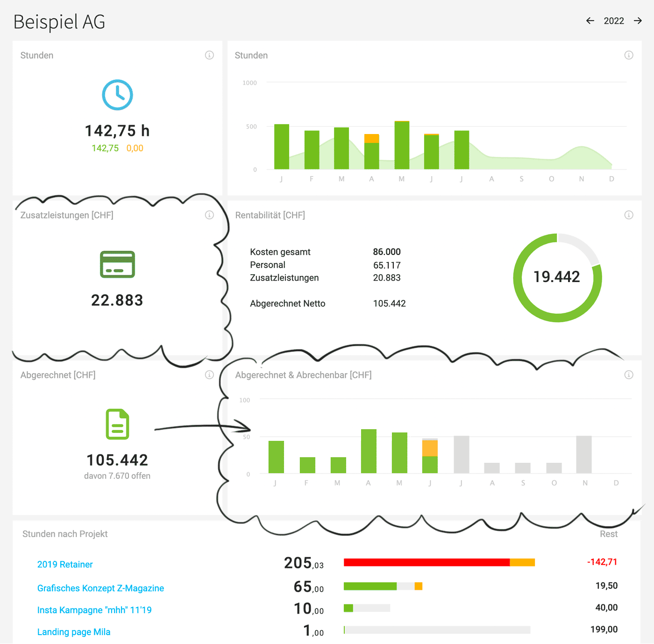Click the 19.442 profitability donut chart

click(557, 277)
